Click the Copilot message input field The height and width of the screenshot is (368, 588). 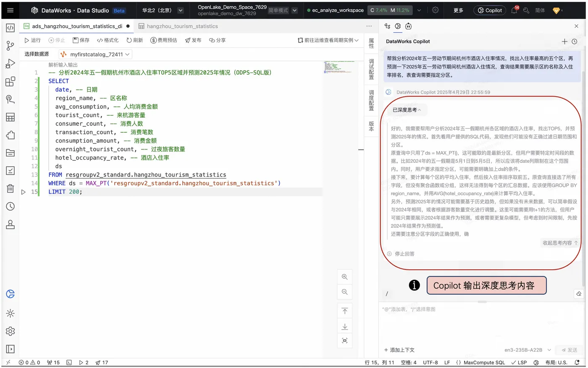click(482, 323)
